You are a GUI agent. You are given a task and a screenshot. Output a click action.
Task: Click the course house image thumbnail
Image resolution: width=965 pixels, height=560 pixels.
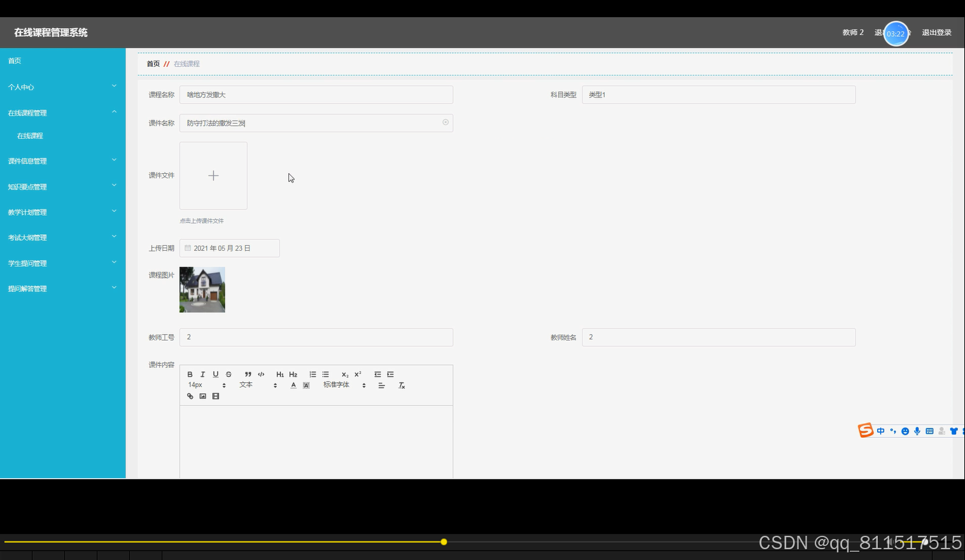(202, 290)
